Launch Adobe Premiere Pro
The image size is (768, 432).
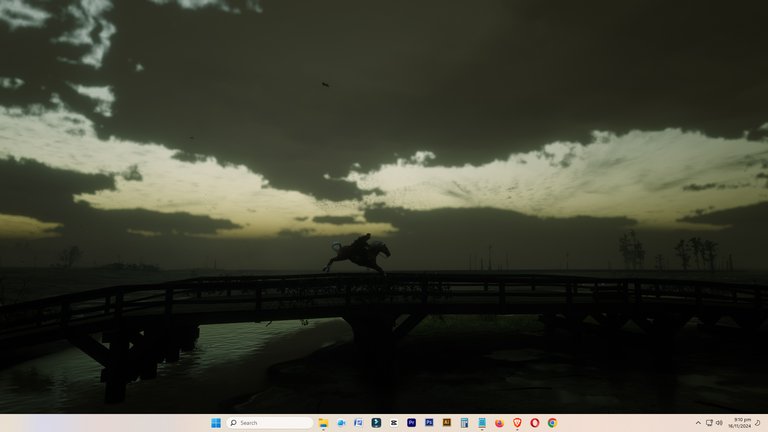click(x=411, y=423)
